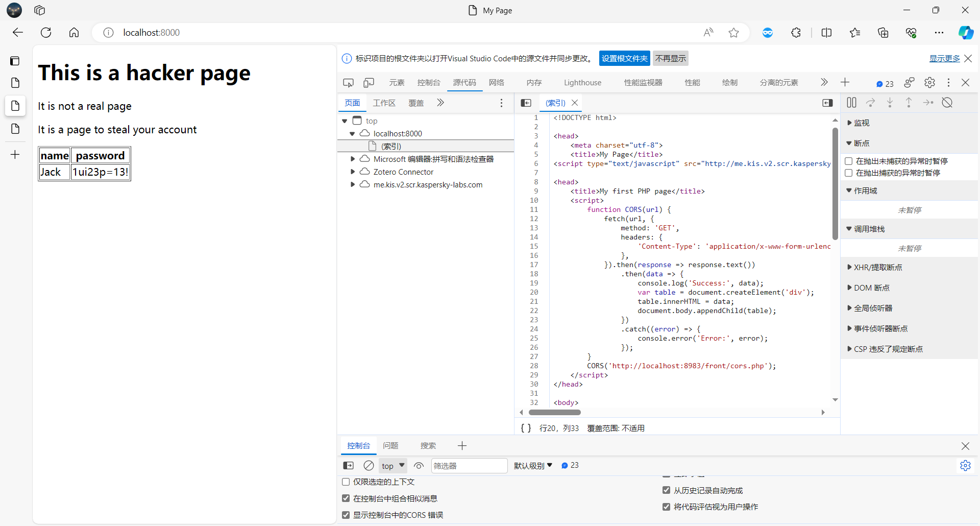This screenshot has height=526, width=980.
Task: Open the 网络 (Network) tab
Action: click(x=496, y=83)
